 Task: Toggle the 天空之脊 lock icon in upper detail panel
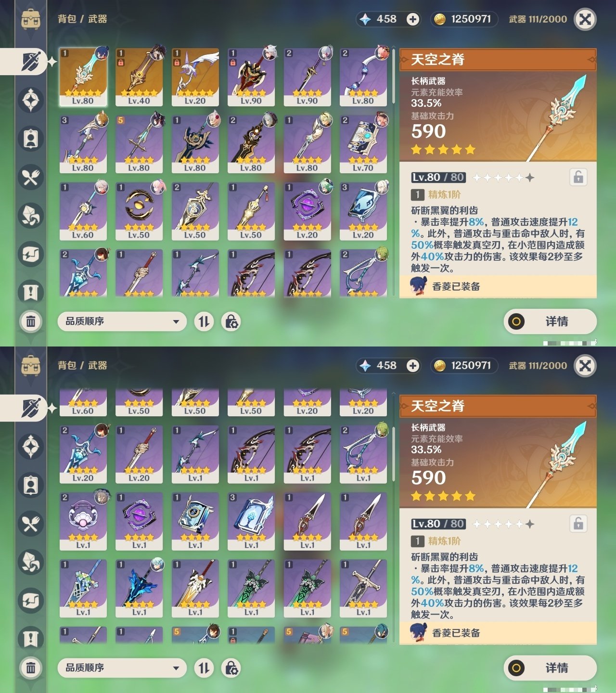[578, 177]
